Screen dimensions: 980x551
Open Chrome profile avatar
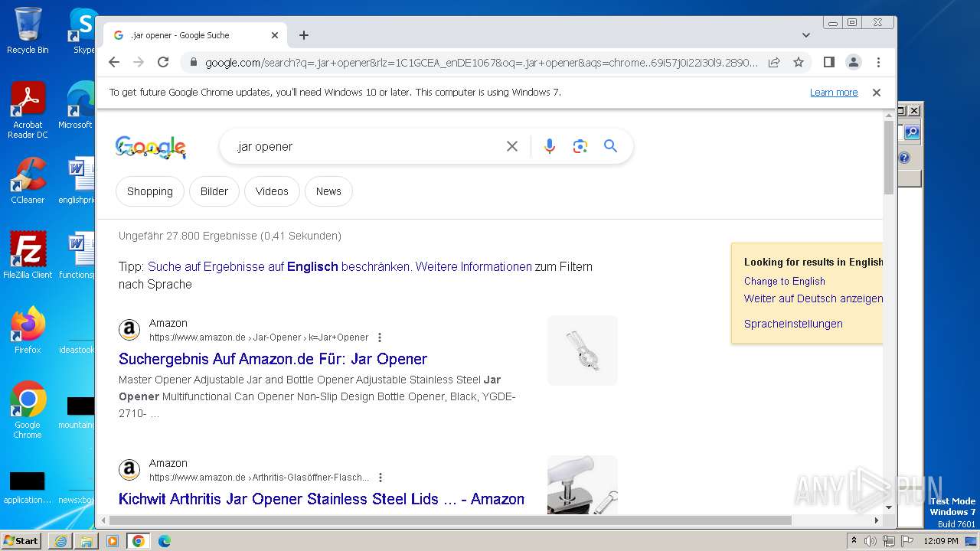click(854, 62)
